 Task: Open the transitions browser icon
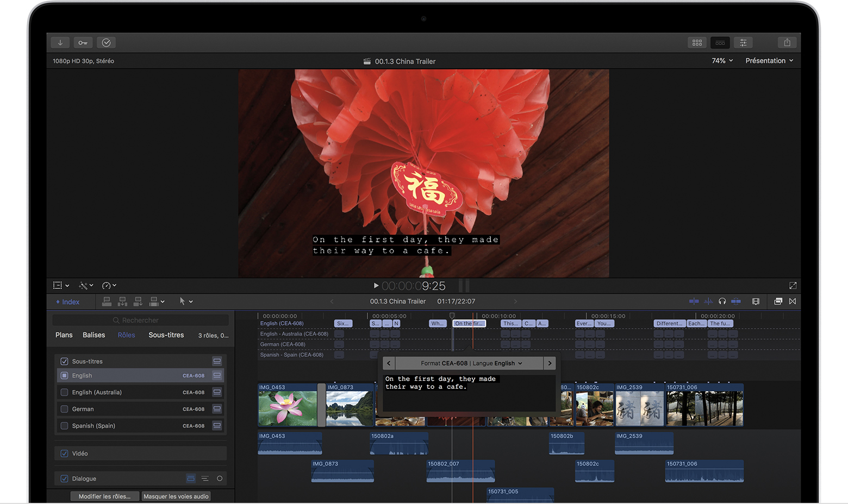[793, 301]
